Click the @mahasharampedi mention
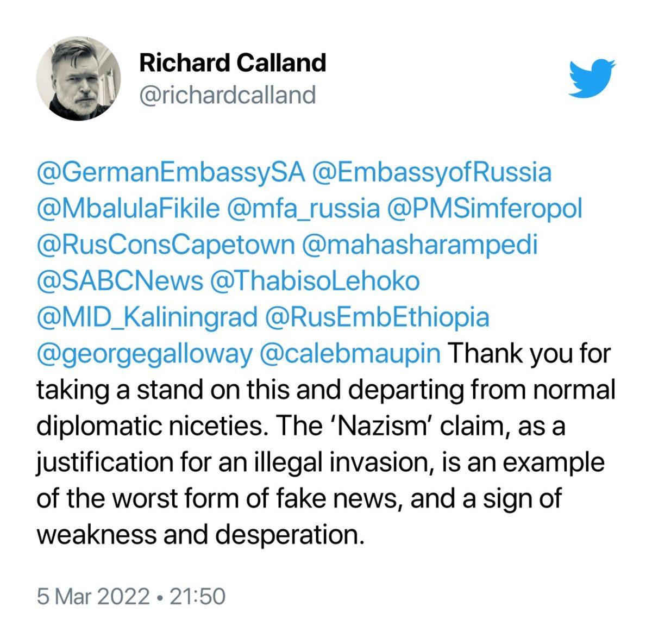The height and width of the screenshot is (644, 652). (419, 245)
